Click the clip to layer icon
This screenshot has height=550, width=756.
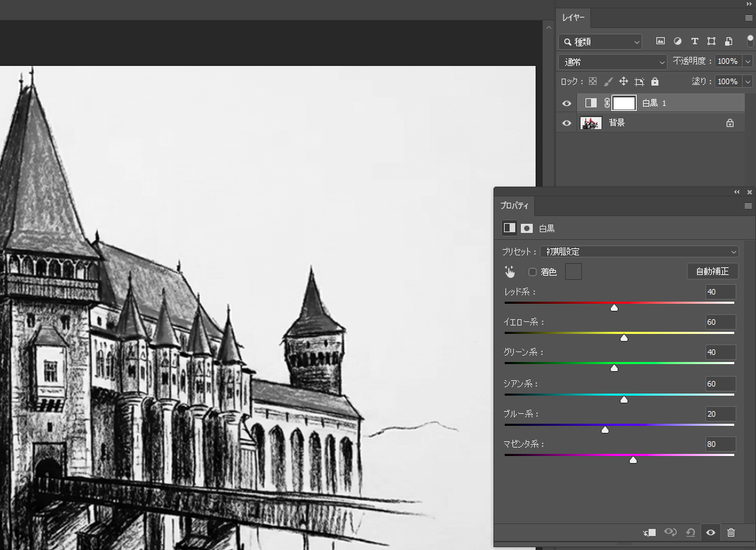(649, 533)
